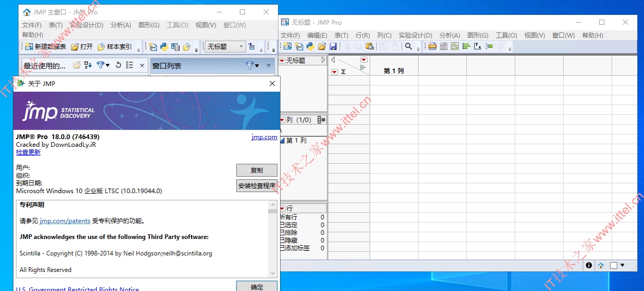
Task: Click Python icon in JMP main window toolbar
Action: point(164,47)
